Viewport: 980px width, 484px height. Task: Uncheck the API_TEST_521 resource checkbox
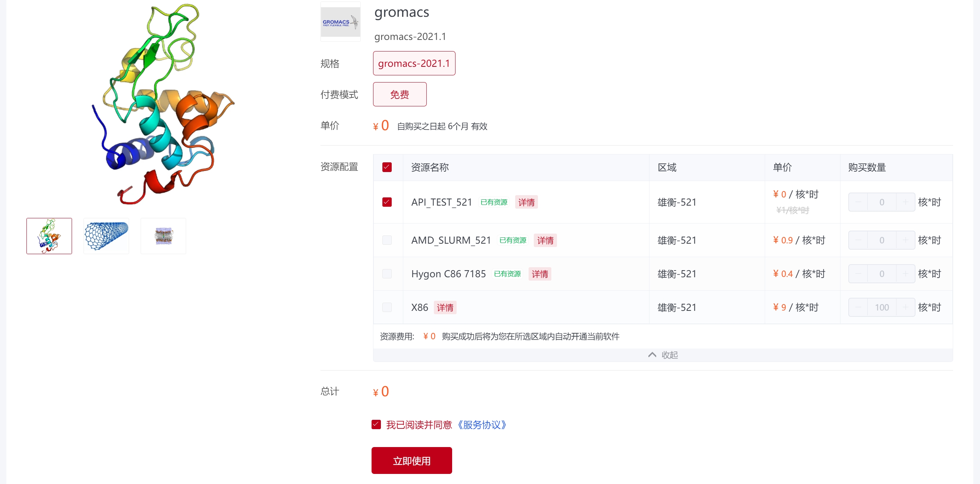pyautogui.click(x=387, y=202)
